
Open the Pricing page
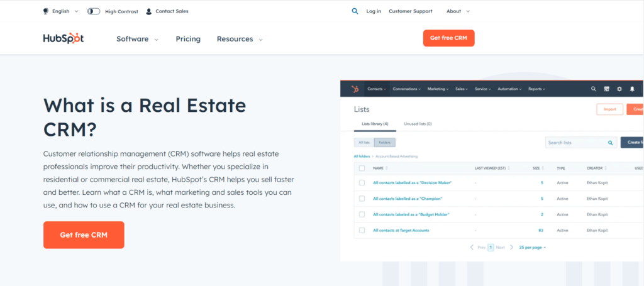click(x=188, y=39)
